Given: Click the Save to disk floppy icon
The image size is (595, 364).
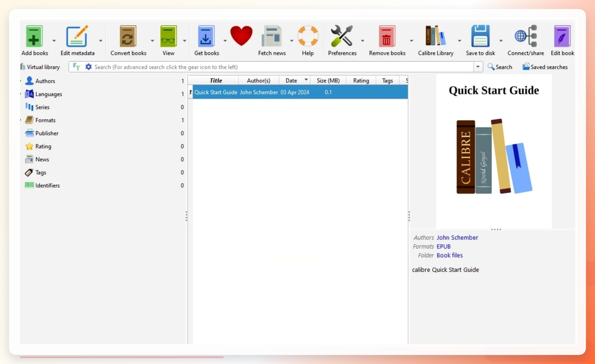Looking at the screenshot, I should [x=480, y=37].
